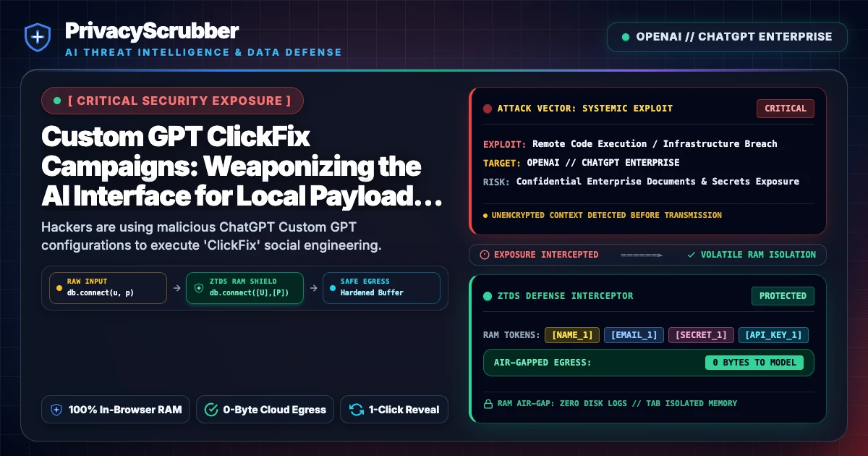Click the alert icon beside Exposure Intercepted
Screen dimensions: 868x456
pos(485,255)
